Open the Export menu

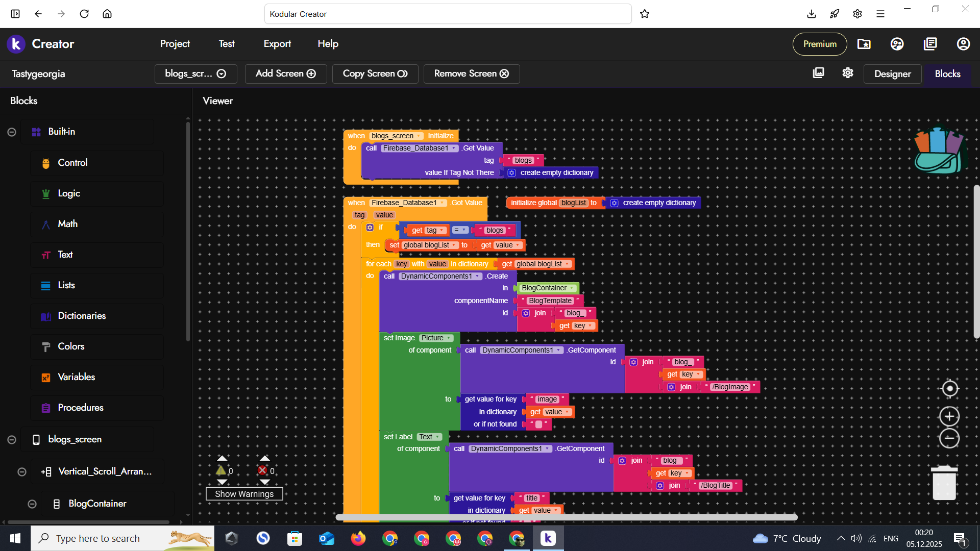click(277, 44)
